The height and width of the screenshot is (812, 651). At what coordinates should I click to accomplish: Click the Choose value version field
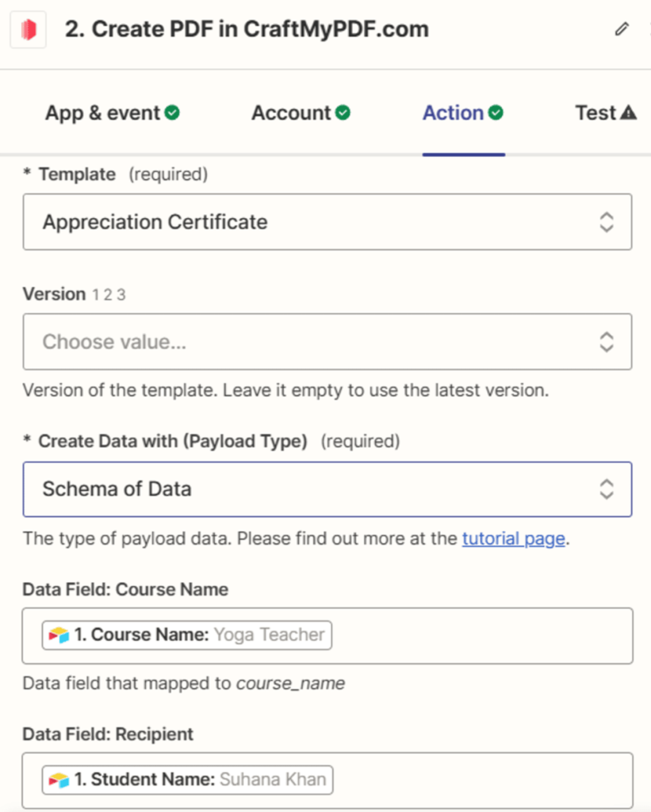(327, 342)
